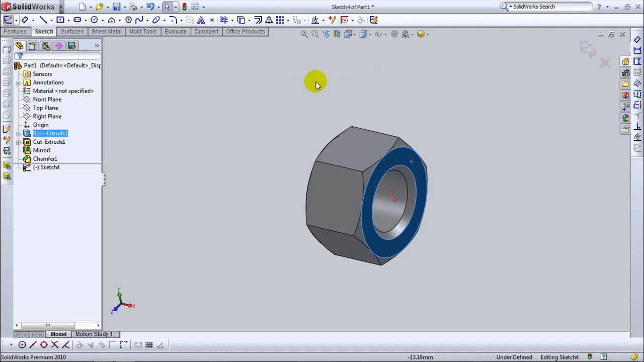Select Front Plane in the feature tree

47,99
